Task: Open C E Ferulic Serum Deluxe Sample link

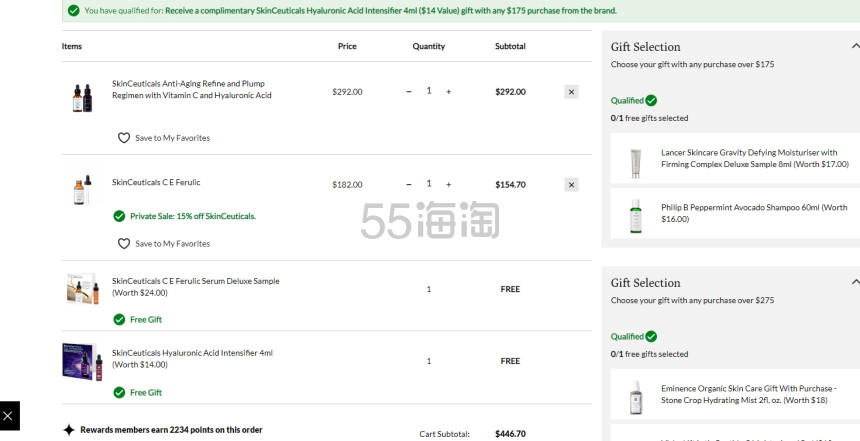Action: click(x=195, y=287)
